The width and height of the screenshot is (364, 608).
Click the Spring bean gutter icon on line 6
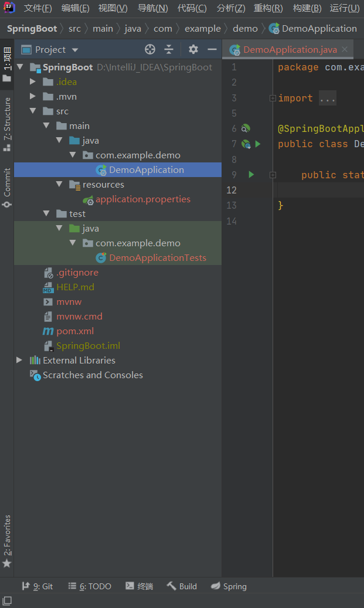tap(246, 128)
